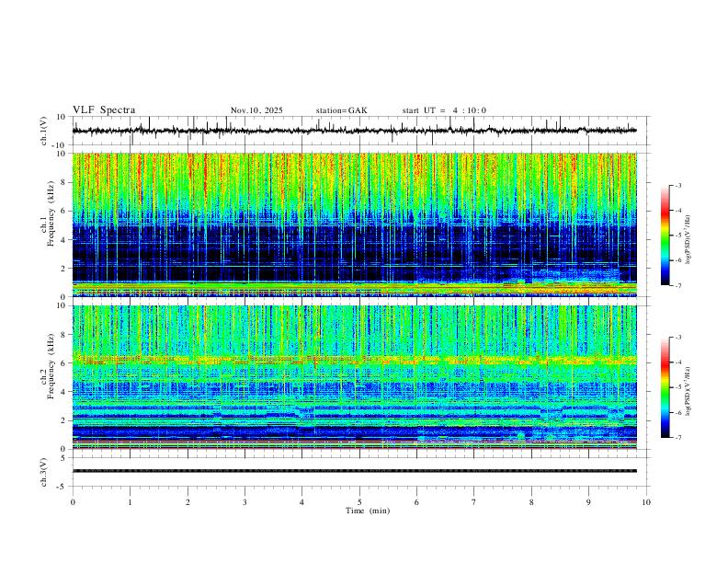Click the "Time (min)" axis title
This screenshot has width=728, height=563.
tap(368, 511)
